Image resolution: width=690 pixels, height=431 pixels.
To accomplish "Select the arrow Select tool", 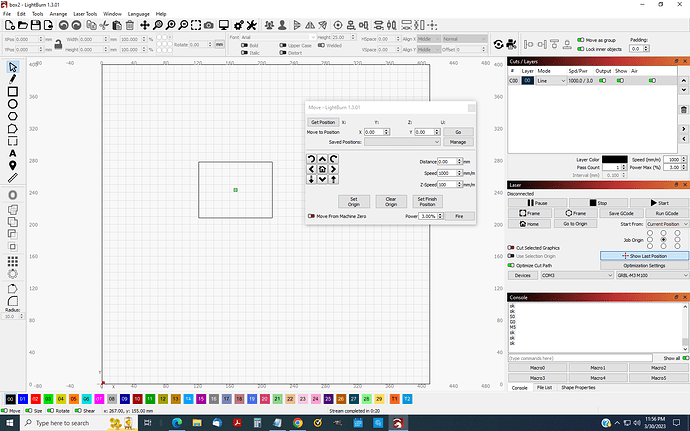I will [13, 67].
